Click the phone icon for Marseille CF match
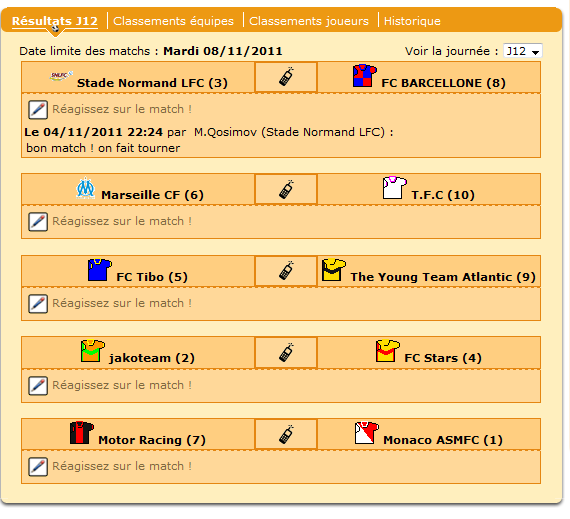570x519 pixels. (286, 189)
